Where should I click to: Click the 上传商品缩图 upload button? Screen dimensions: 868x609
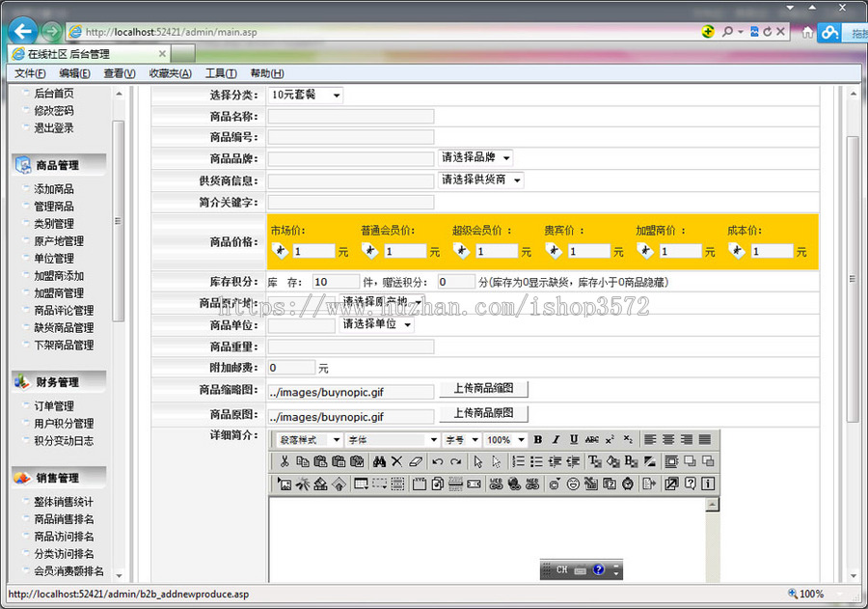484,389
